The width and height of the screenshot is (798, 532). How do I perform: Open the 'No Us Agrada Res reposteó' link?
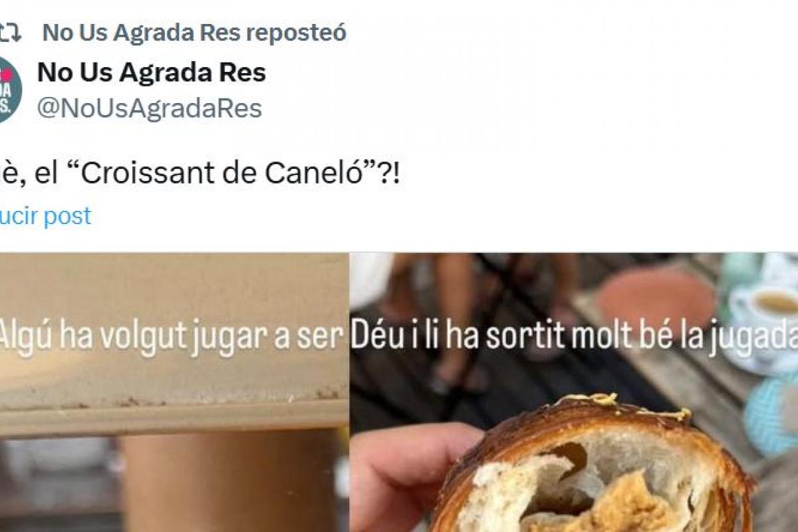click(x=194, y=33)
